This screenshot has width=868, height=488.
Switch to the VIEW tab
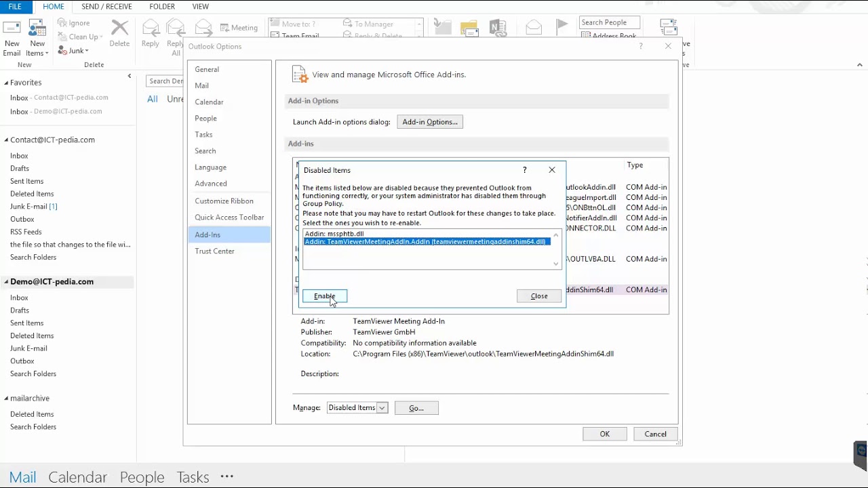200,7
